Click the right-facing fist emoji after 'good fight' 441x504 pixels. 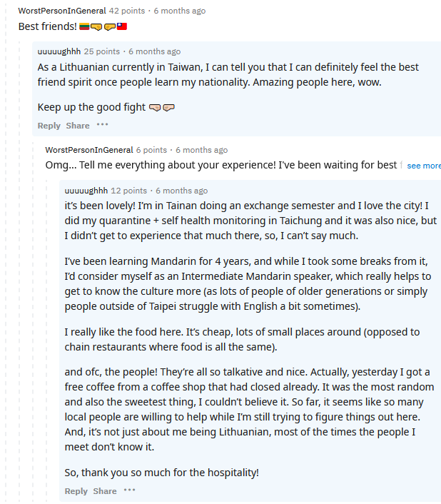(x=168, y=107)
